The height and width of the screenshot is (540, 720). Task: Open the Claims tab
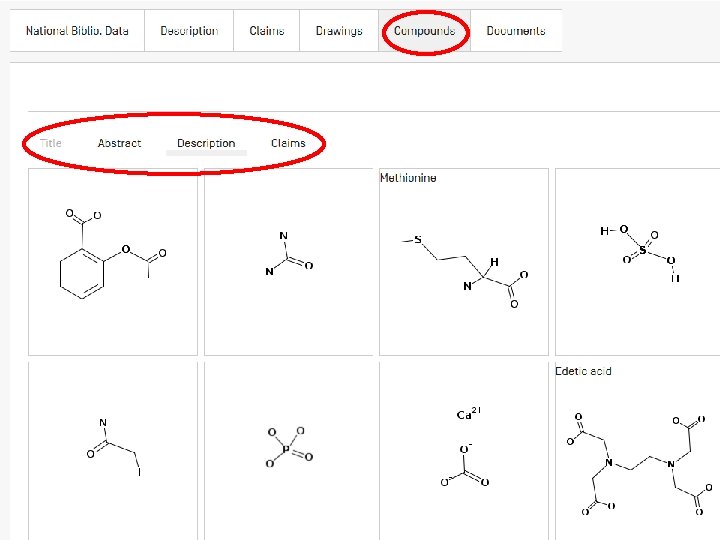(x=267, y=31)
